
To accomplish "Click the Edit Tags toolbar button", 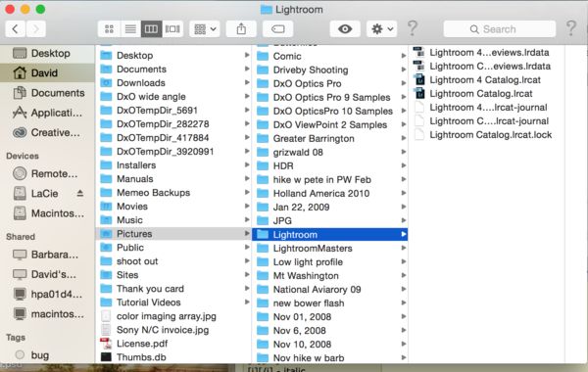I will tap(278, 28).
